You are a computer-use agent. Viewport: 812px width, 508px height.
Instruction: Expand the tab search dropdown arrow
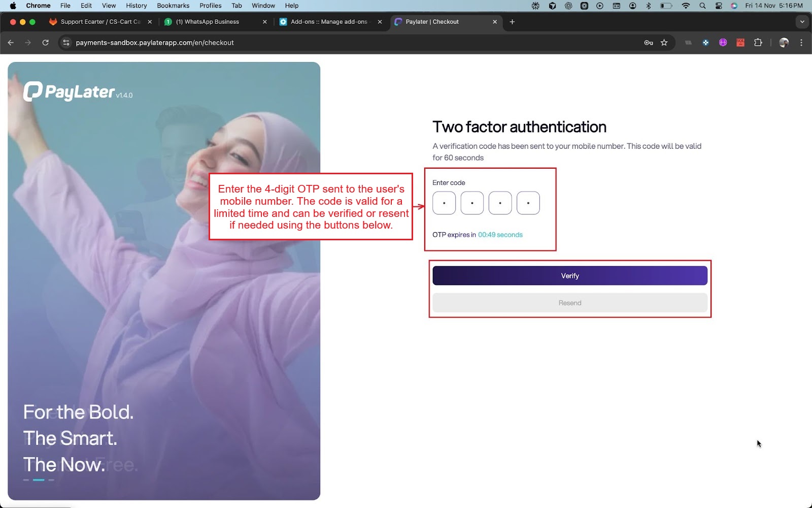pyautogui.click(x=802, y=22)
